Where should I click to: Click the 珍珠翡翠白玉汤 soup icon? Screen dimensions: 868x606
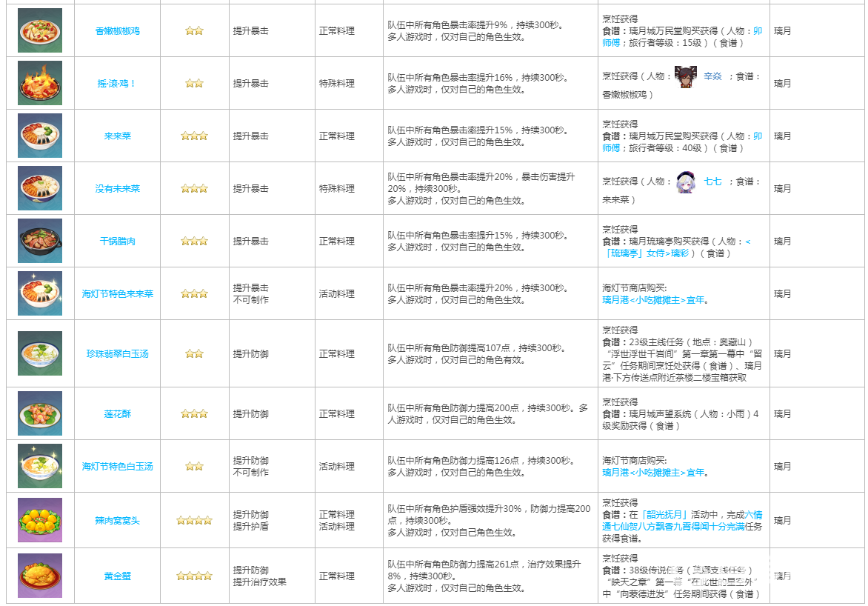tap(40, 353)
